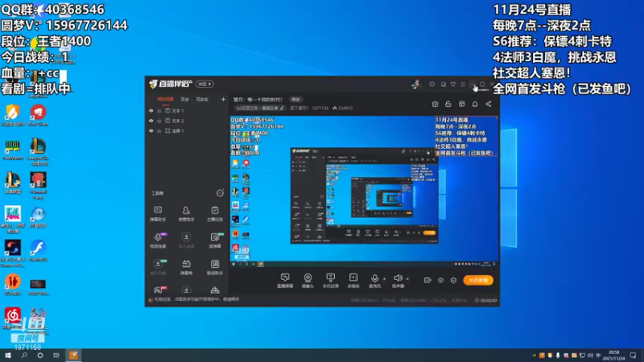
Task: Toggle the eye preview icon near 关闭直播
Action: pyautogui.click(x=440, y=280)
